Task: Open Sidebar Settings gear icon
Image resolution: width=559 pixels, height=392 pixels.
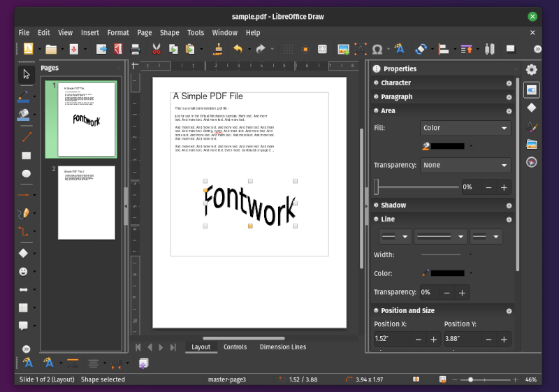Action: click(x=531, y=69)
